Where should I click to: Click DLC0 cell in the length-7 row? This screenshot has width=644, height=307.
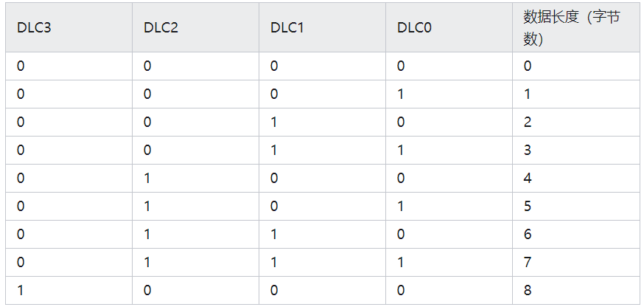[401, 262]
